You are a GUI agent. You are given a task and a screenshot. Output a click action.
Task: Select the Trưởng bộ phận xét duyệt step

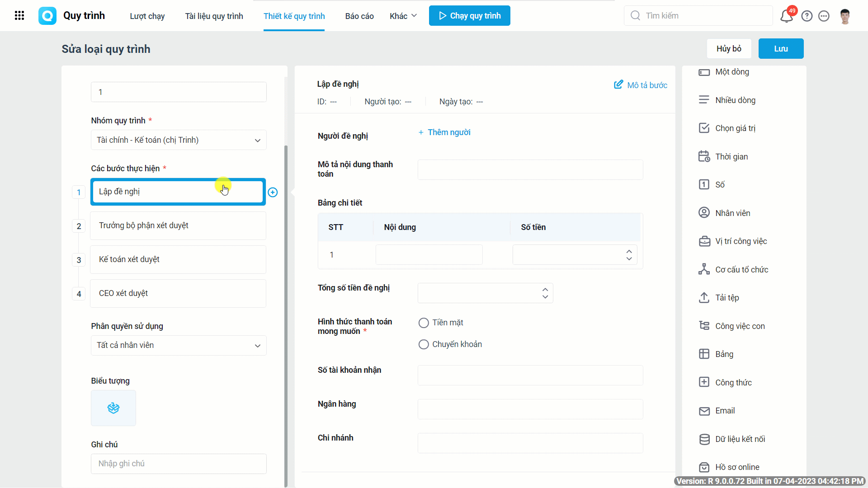[178, 225]
